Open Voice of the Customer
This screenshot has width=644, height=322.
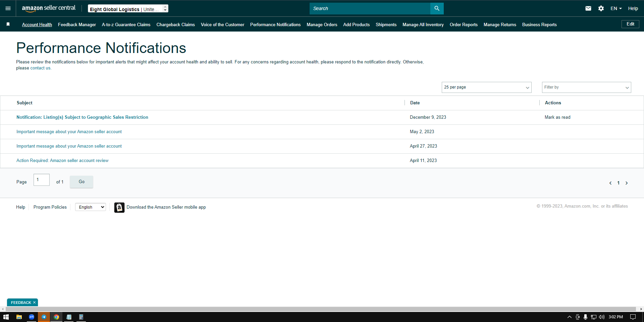coord(222,24)
